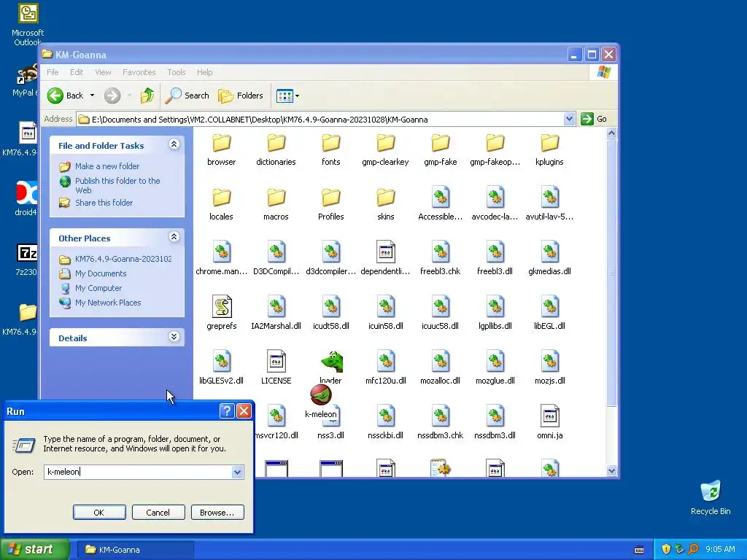Click Publish this folder to the Web
Viewport: 747px width, 560px height.
point(117,185)
